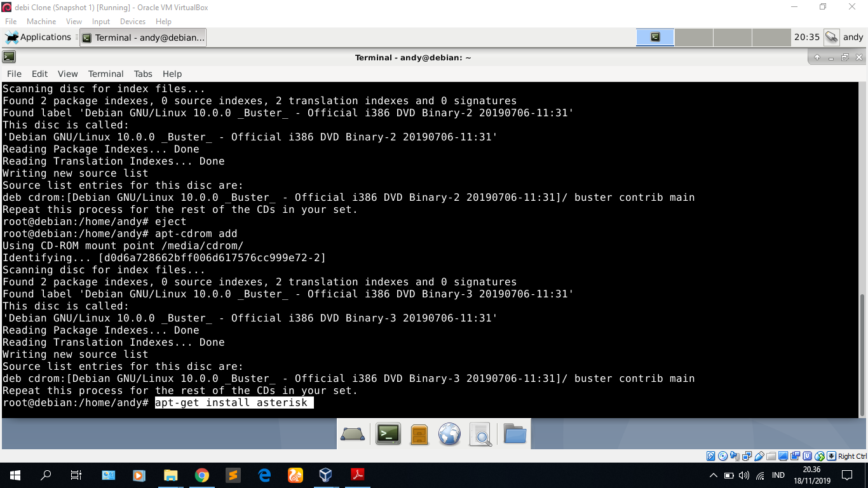Image resolution: width=868 pixels, height=488 pixels.
Task: Click VirtualBox CPU virtualization status icon
Action: point(807,456)
